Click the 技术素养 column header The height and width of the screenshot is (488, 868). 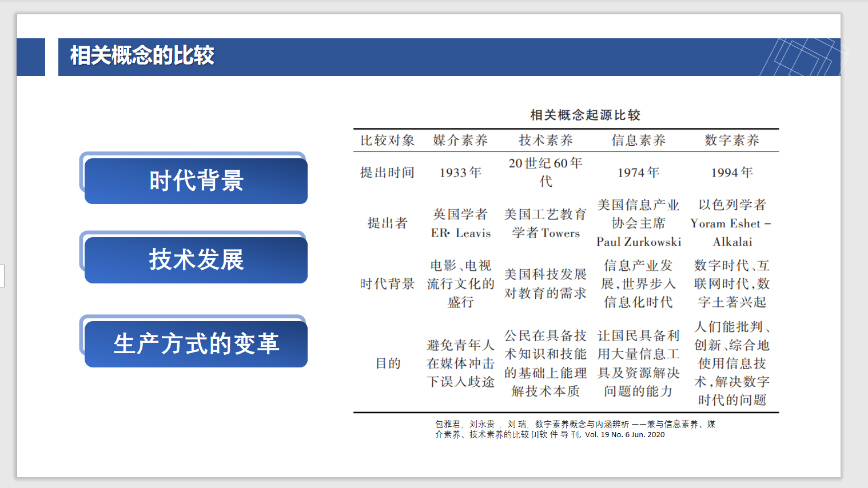point(545,139)
